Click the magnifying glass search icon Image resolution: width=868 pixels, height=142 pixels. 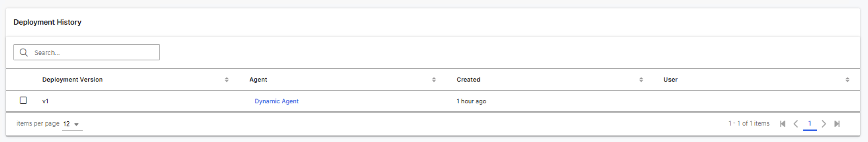(x=23, y=52)
